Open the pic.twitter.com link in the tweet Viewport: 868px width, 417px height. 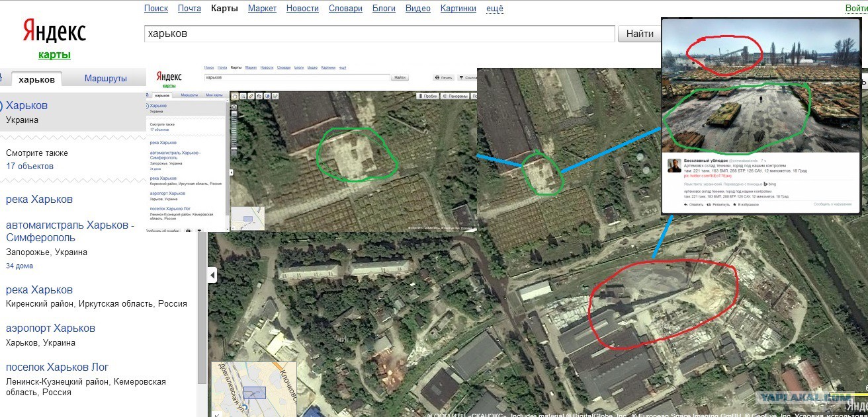click(707, 176)
